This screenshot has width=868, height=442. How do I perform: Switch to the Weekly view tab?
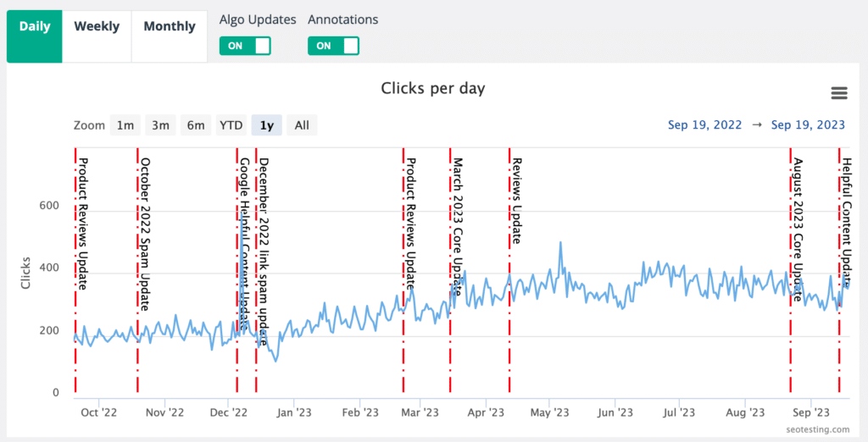[x=97, y=36]
